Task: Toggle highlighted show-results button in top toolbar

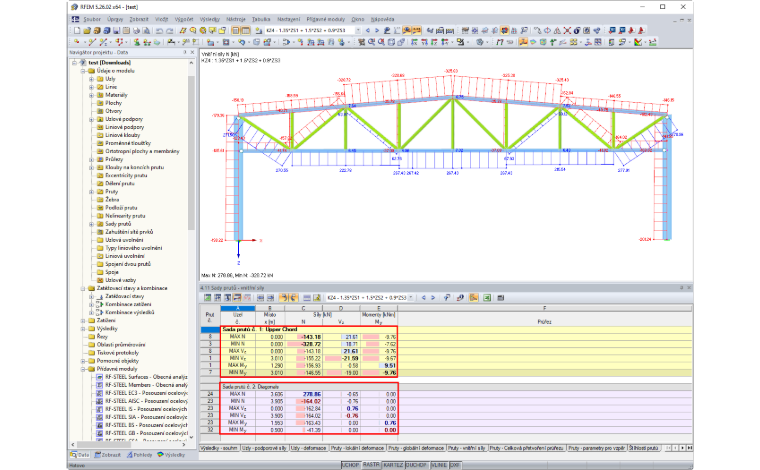Action: [406, 31]
